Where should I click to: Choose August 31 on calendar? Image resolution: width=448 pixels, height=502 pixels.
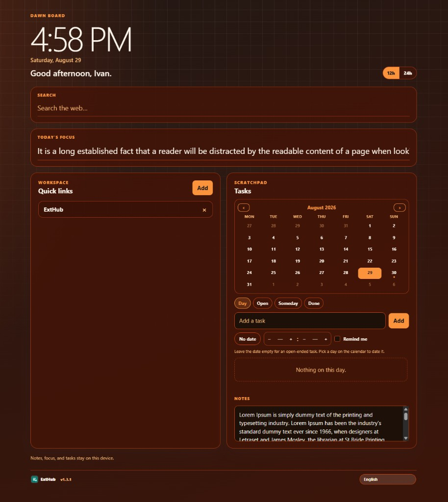click(x=249, y=285)
